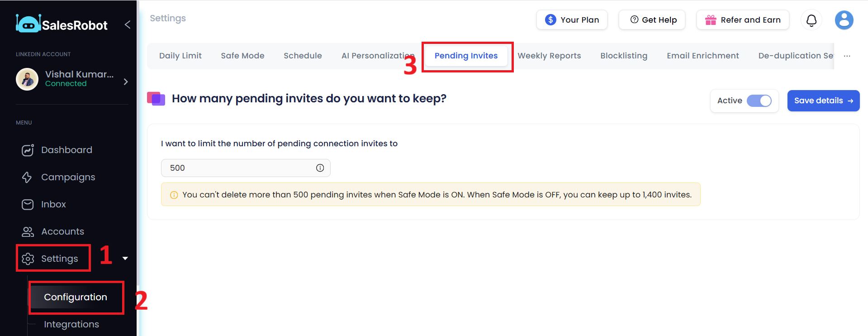Open the Schedule tab

303,56
